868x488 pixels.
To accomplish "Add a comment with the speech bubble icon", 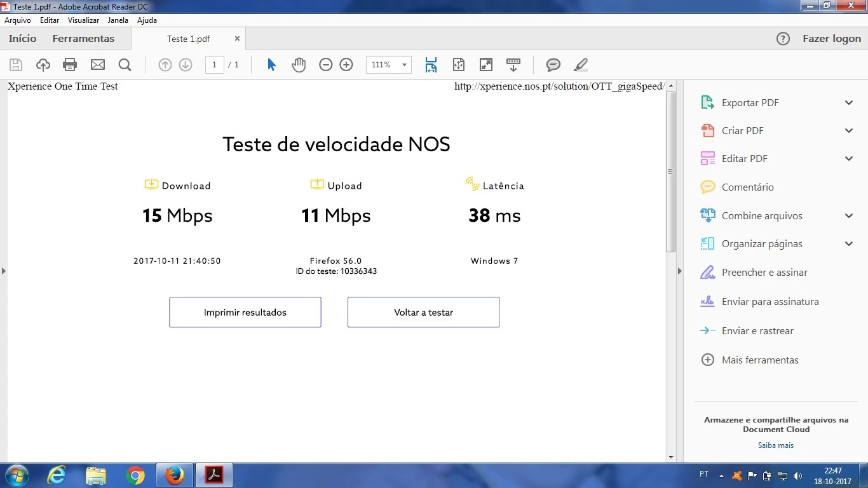I will click(553, 65).
